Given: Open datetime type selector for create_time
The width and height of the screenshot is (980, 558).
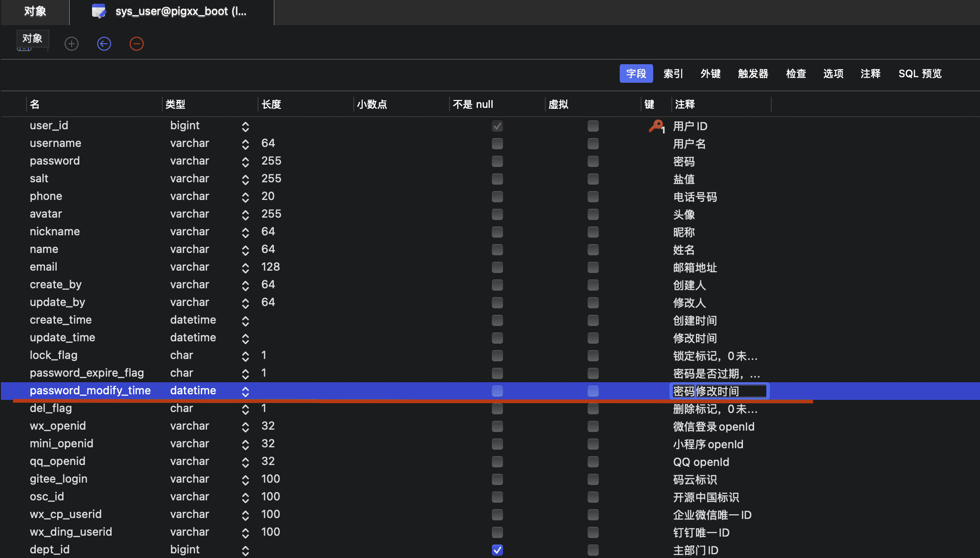Looking at the screenshot, I should [x=245, y=320].
